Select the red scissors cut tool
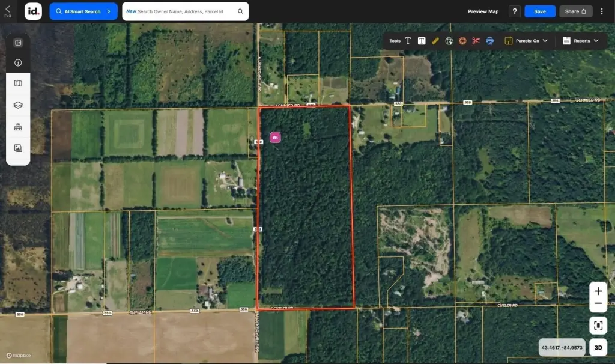The height and width of the screenshot is (364, 615). point(476,41)
